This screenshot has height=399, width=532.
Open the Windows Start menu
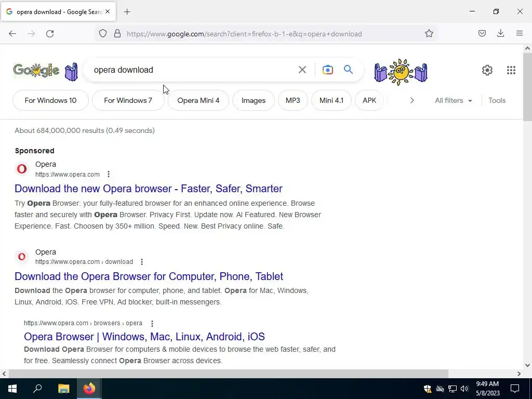(12, 389)
